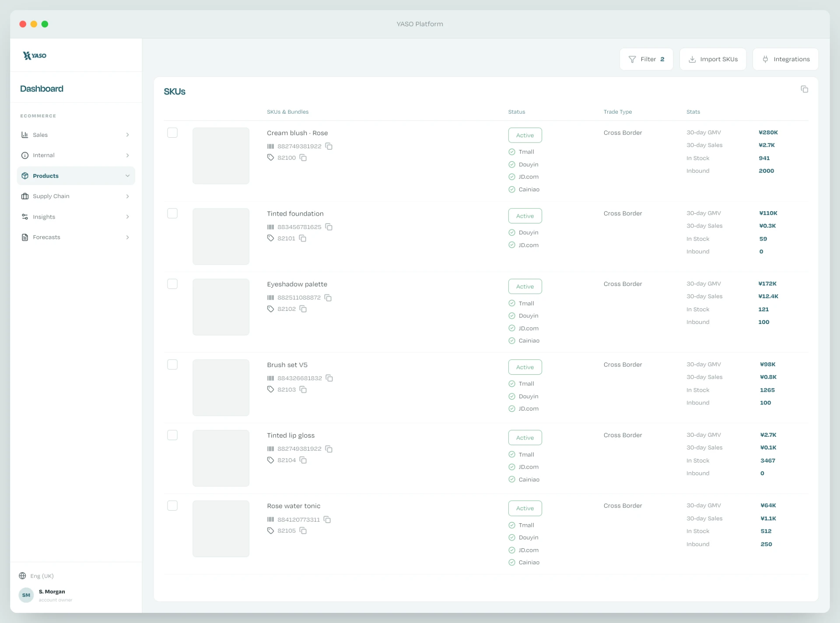Check the Rose water tonic checkbox

[172, 505]
